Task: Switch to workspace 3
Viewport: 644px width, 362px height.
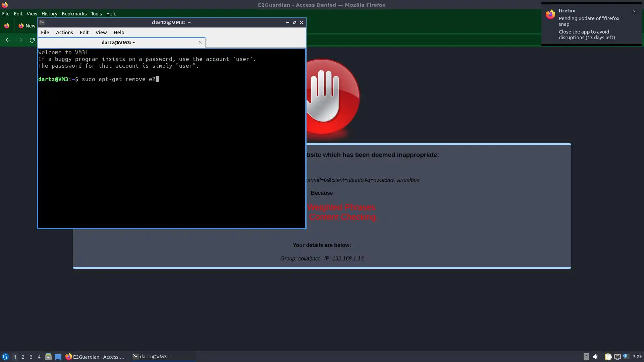Action: 31,357
